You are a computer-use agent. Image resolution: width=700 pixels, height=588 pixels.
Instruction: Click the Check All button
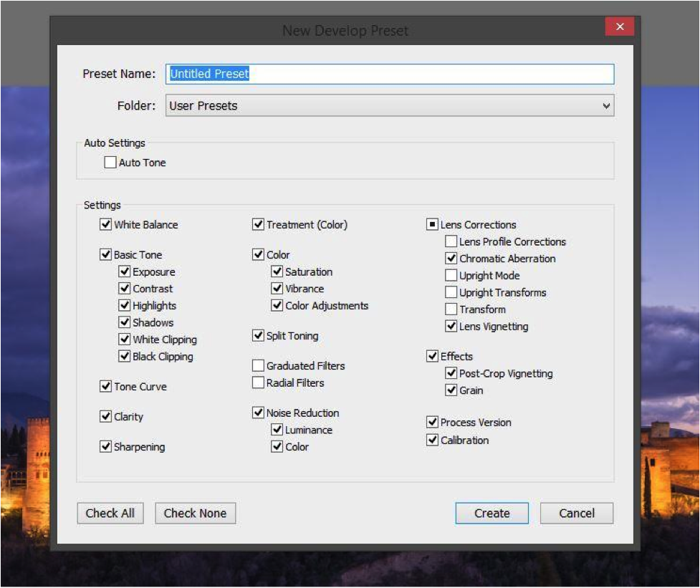tap(110, 513)
